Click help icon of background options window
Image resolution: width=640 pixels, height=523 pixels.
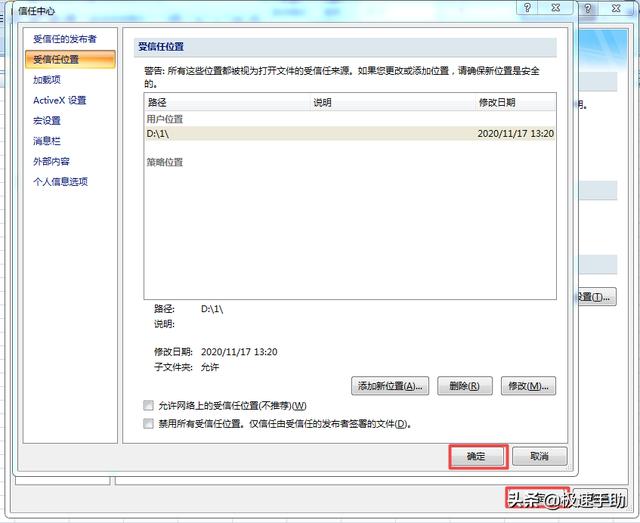[x=588, y=8]
